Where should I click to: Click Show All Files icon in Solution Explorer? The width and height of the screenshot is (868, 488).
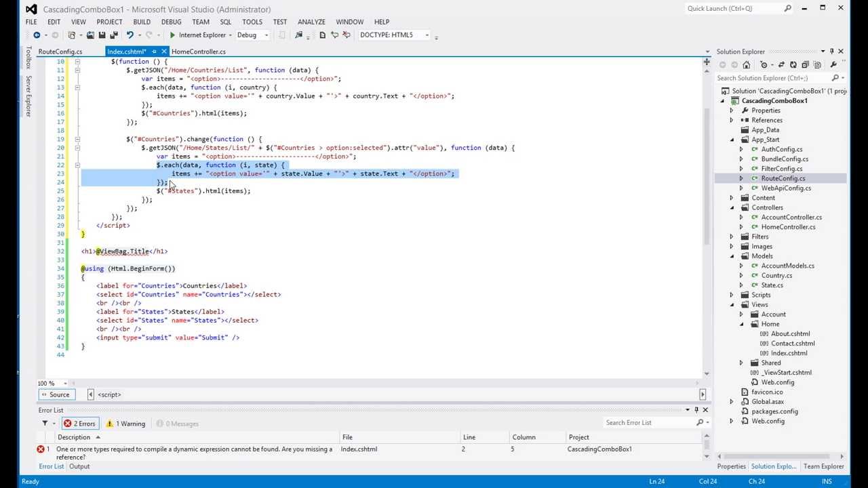coord(817,65)
